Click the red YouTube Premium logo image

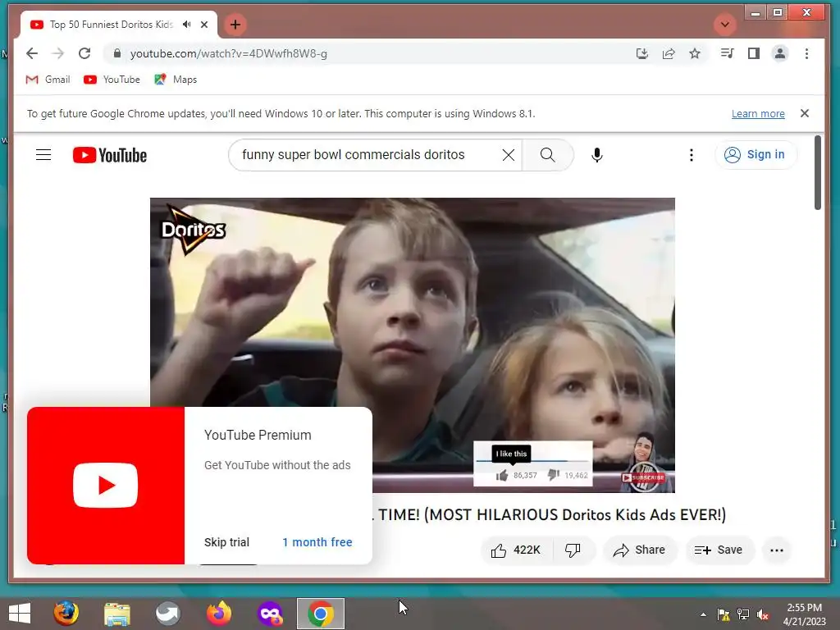tap(106, 486)
